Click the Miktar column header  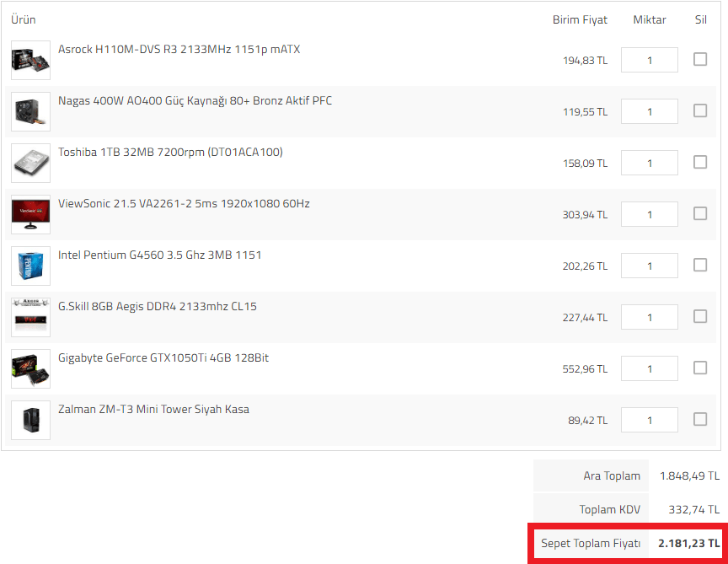(650, 19)
